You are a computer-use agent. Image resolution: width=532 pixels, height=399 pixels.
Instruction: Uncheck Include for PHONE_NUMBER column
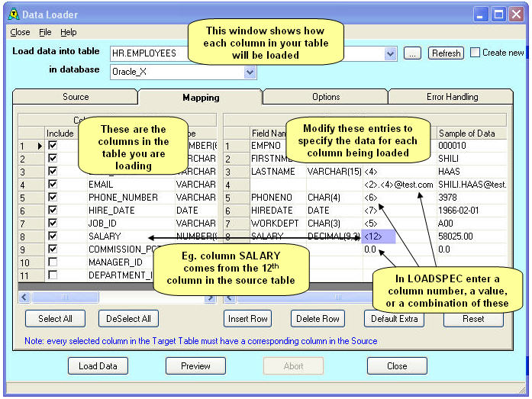[x=53, y=197]
